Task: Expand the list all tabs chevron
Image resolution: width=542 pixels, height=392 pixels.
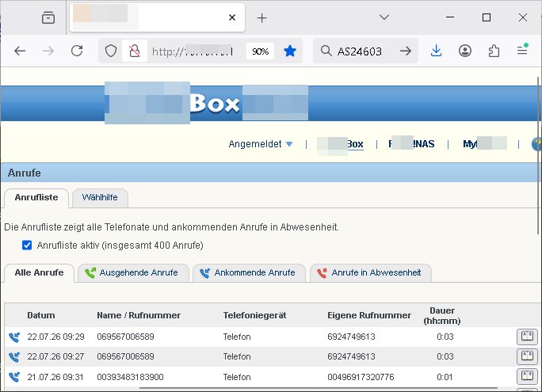Action: 384,17
